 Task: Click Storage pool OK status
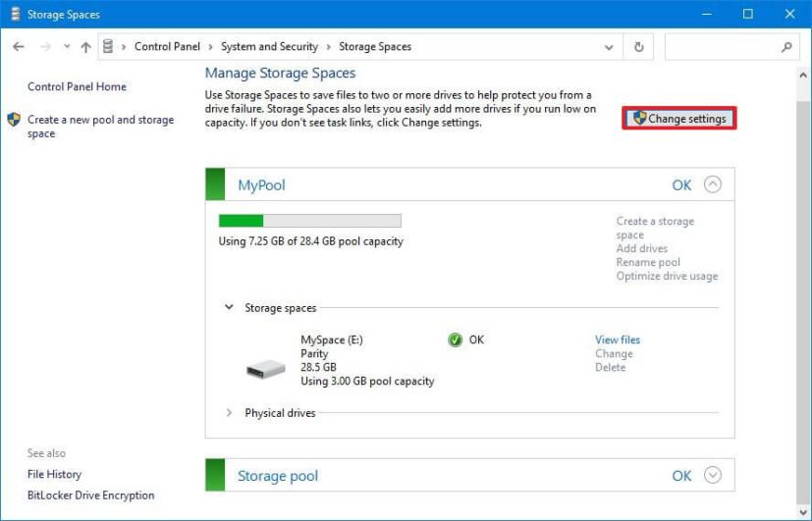(x=681, y=476)
